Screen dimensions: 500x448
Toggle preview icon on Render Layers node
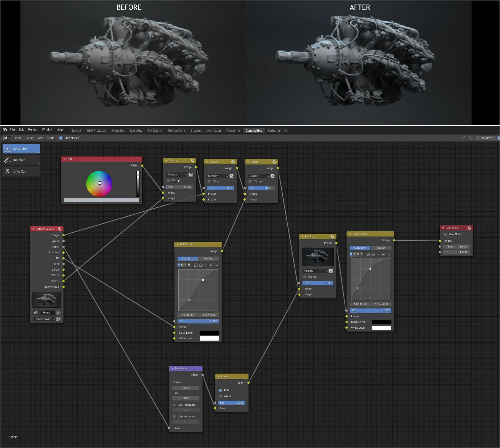[x=60, y=229]
